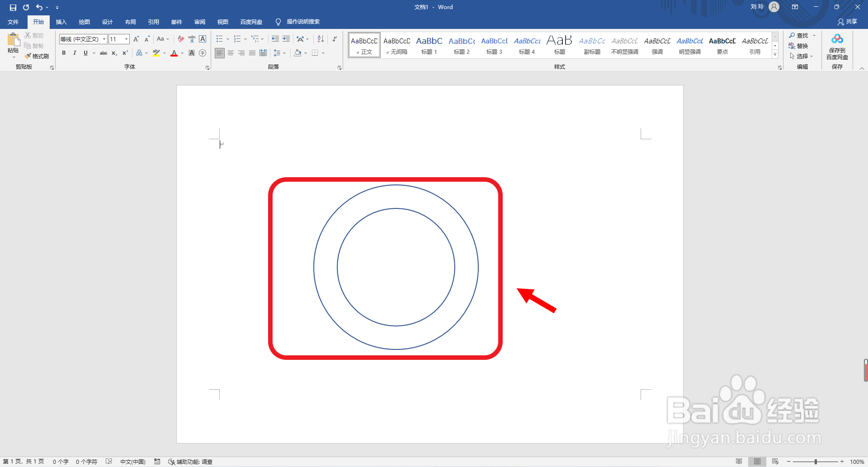Screen dimensions: 868x467
Task: Apply character shading icon
Action: click(192, 53)
